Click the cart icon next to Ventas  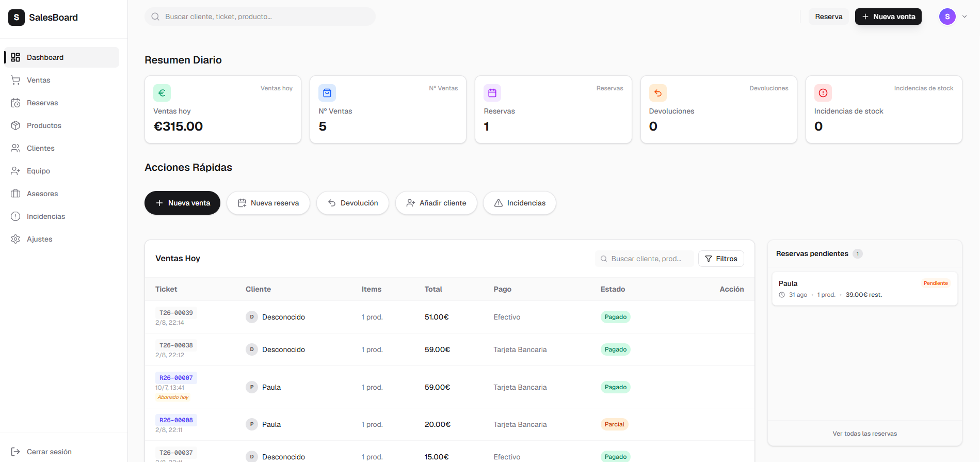[15, 80]
